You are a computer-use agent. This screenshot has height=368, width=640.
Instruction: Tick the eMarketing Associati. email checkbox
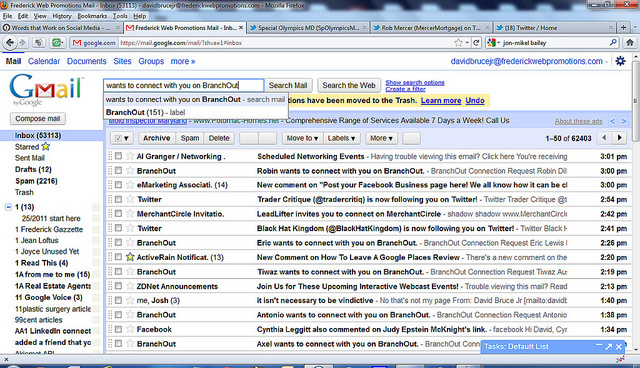(x=118, y=184)
